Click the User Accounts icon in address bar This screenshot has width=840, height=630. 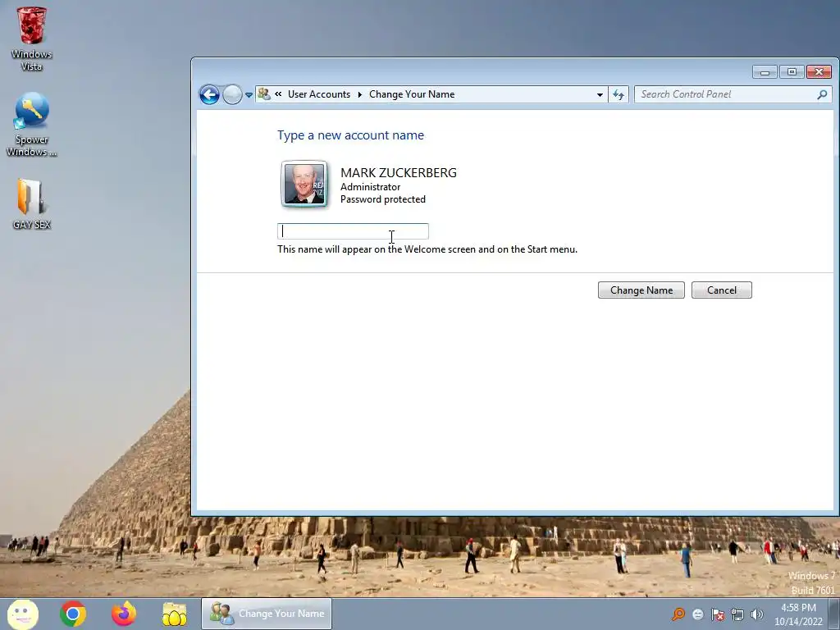tap(264, 94)
